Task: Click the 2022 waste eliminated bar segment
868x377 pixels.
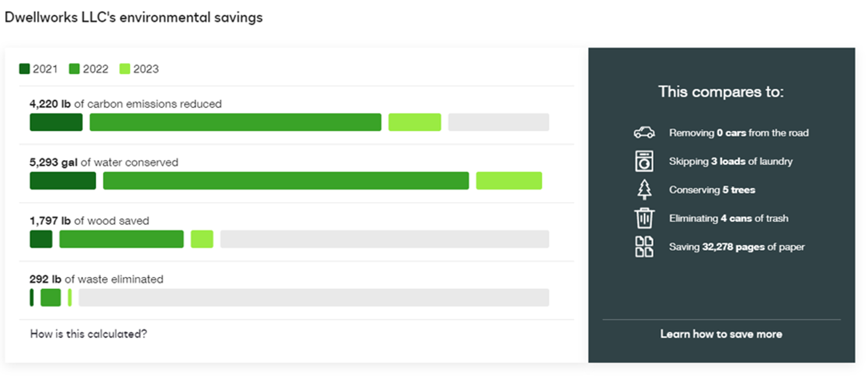Action: point(51,298)
